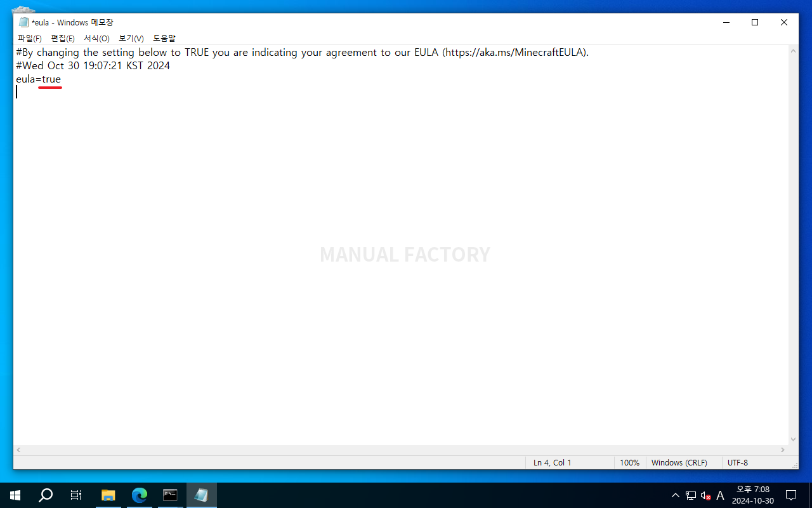Open File Explorer from the taskbar
812x508 pixels.
(108, 495)
